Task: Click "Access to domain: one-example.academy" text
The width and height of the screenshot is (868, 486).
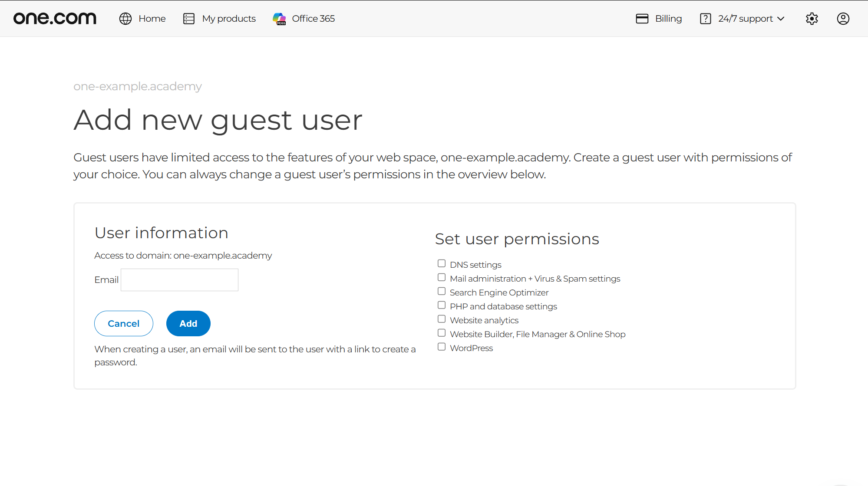Action: click(183, 256)
